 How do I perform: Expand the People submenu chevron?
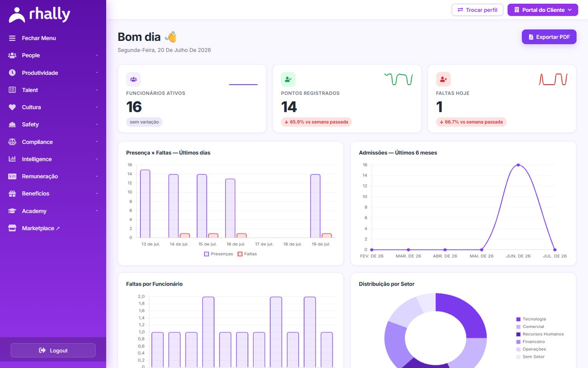[97, 55]
